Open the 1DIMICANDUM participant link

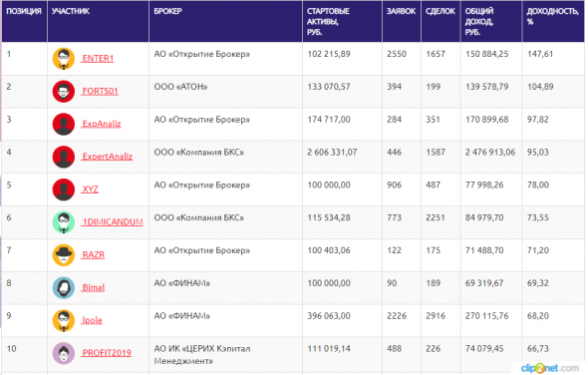pyautogui.click(x=113, y=221)
